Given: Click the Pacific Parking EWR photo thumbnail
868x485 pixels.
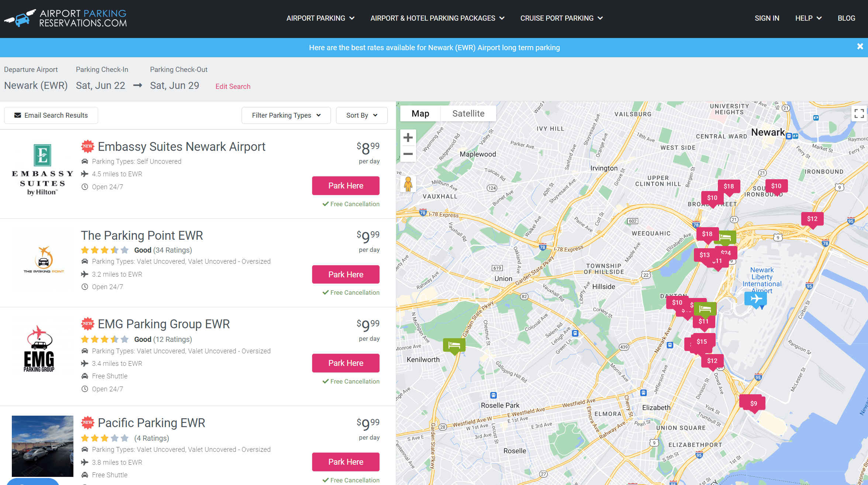Looking at the screenshot, I should 42,446.
